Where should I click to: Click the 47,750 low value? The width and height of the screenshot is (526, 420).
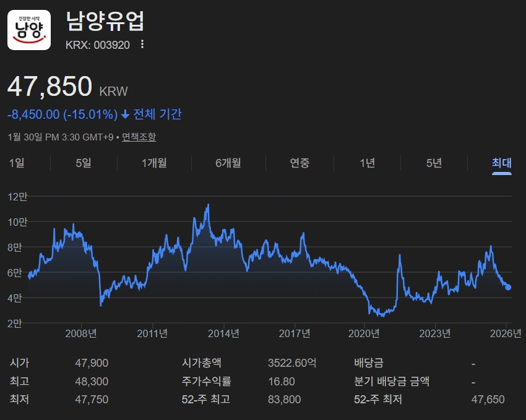(x=92, y=400)
